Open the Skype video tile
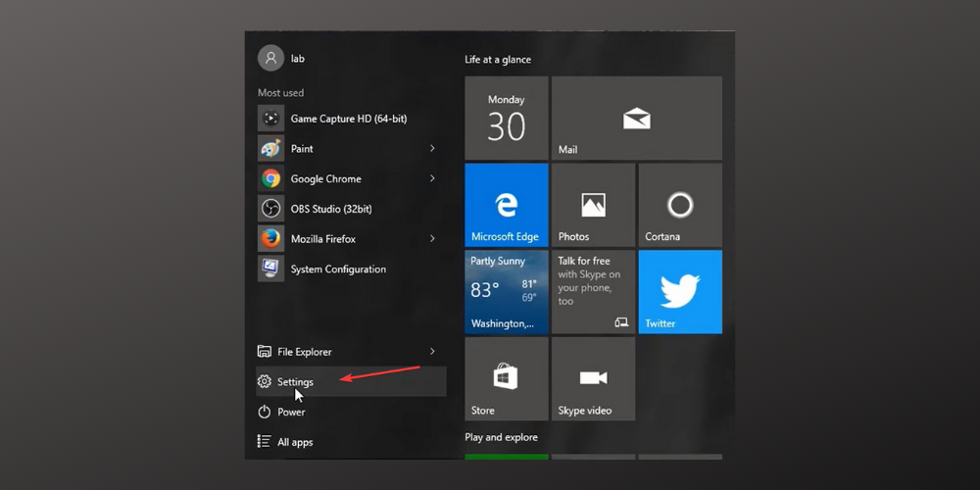 click(x=593, y=378)
